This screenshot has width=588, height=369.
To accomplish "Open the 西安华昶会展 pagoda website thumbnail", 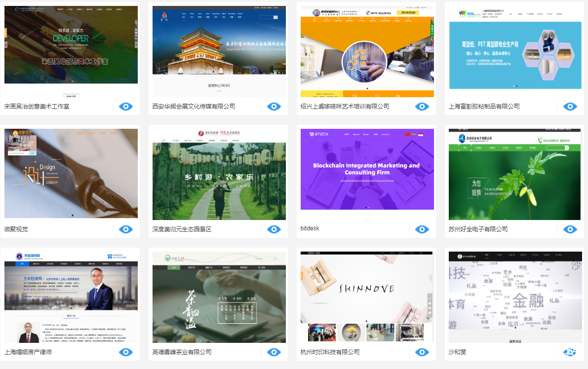I will click(x=219, y=51).
